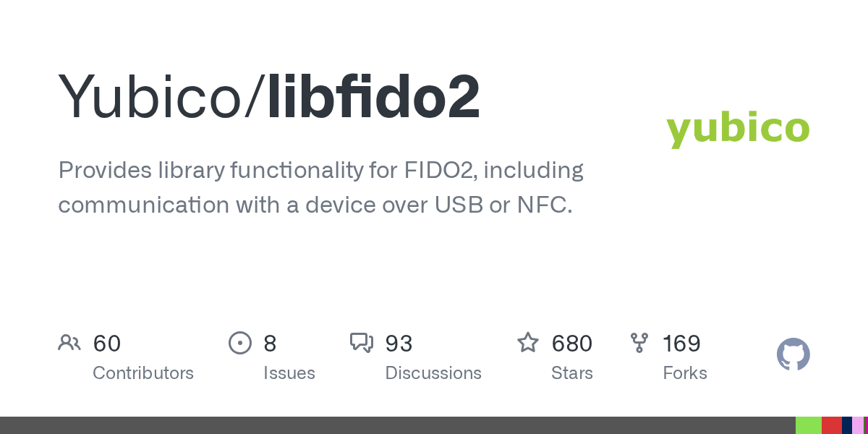Click the Issues circle-dot icon
The height and width of the screenshot is (434, 868).
[239, 343]
